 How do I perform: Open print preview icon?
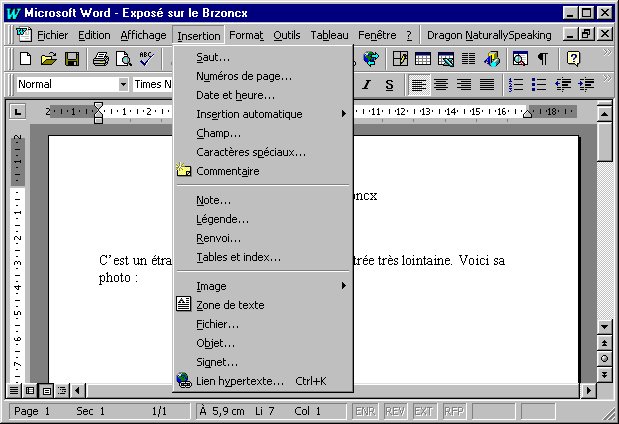click(x=124, y=59)
